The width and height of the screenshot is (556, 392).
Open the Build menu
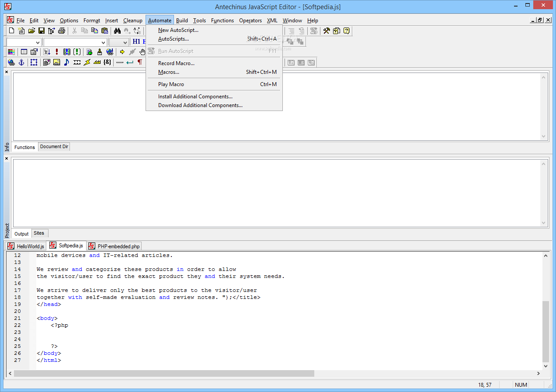pyautogui.click(x=182, y=21)
